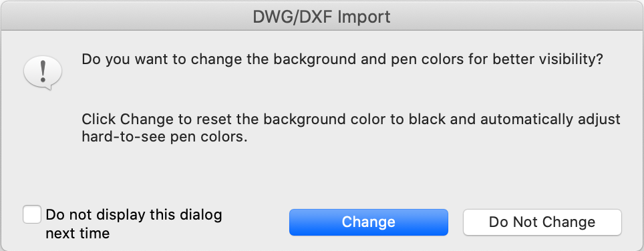Click the exclamation mark inside the bubble
The width and height of the screenshot is (644, 251).
[43, 71]
